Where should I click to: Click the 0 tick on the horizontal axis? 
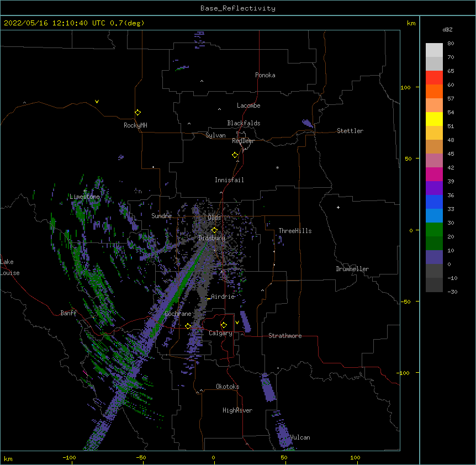point(213,457)
